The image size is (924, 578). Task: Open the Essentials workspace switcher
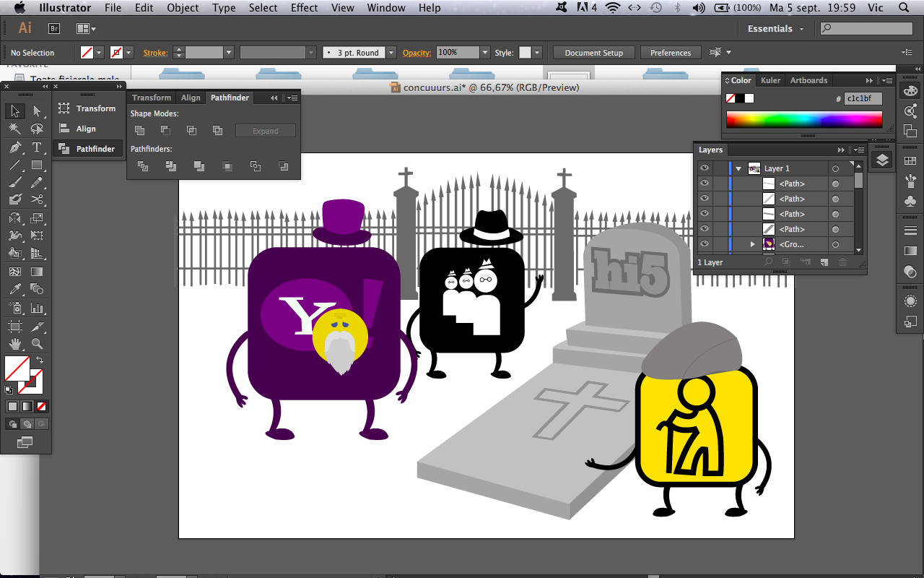click(x=776, y=29)
